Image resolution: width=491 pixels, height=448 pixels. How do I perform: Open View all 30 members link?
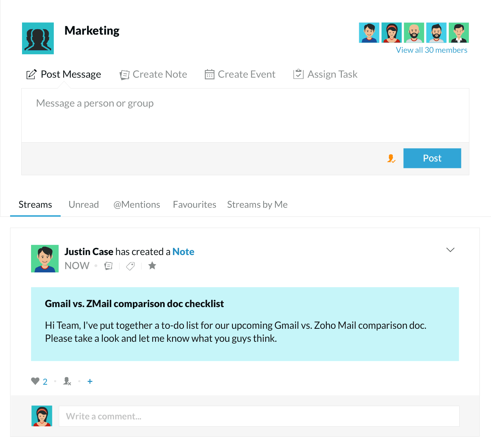click(431, 50)
